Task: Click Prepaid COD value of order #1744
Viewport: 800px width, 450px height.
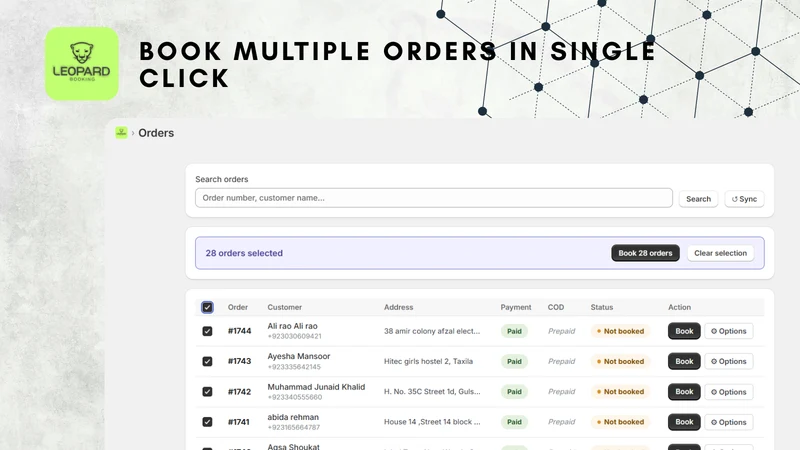Action: pyautogui.click(x=561, y=331)
